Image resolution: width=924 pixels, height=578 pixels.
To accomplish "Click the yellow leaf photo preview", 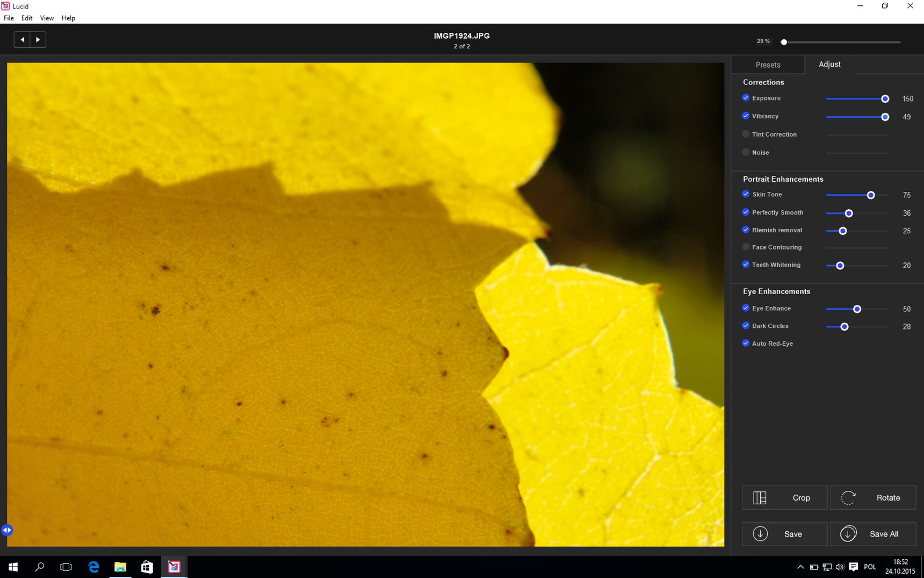I will [365, 304].
